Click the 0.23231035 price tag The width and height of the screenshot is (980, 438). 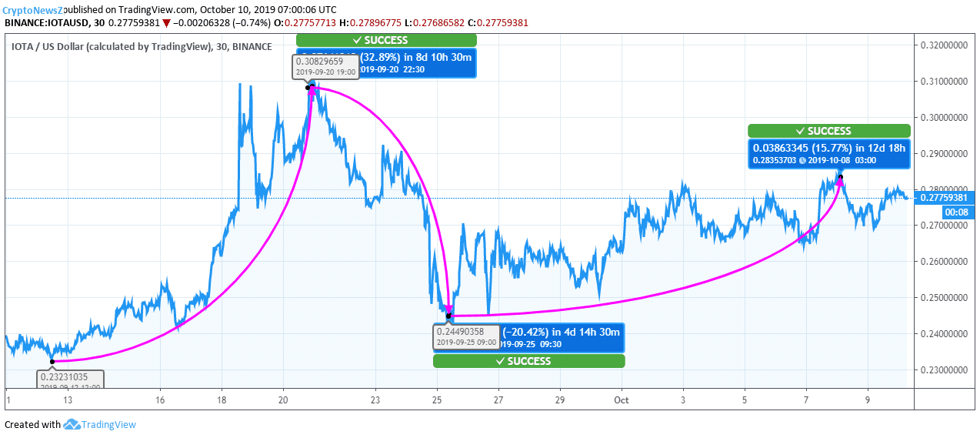click(x=70, y=377)
